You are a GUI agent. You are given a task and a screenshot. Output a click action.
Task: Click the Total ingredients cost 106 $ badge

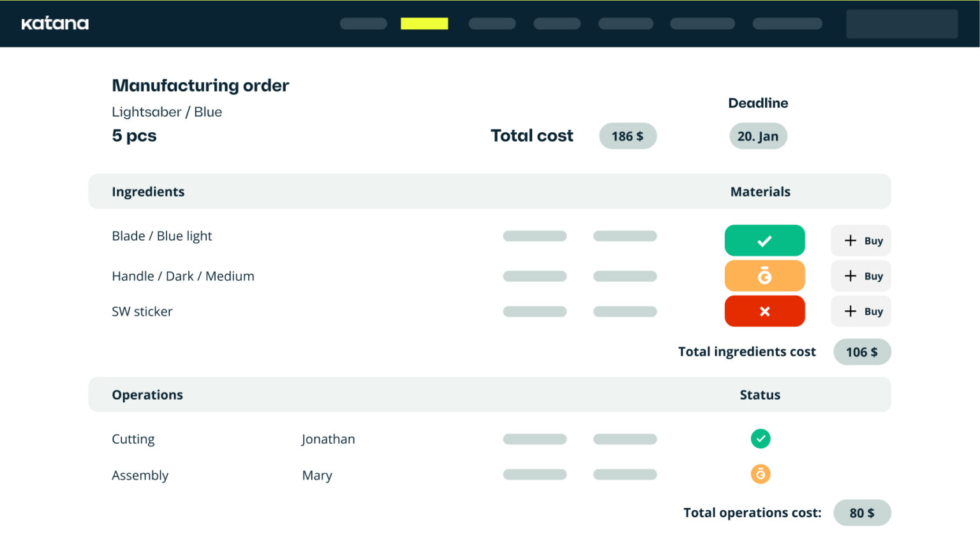[862, 352]
